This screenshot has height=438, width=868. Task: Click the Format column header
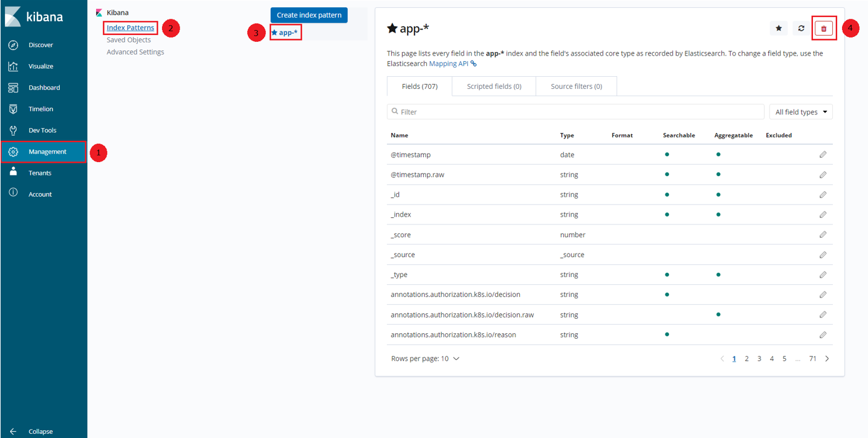(x=622, y=136)
